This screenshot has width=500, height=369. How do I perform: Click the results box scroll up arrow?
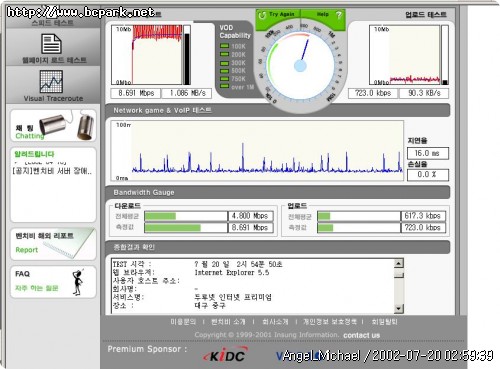coord(399,263)
